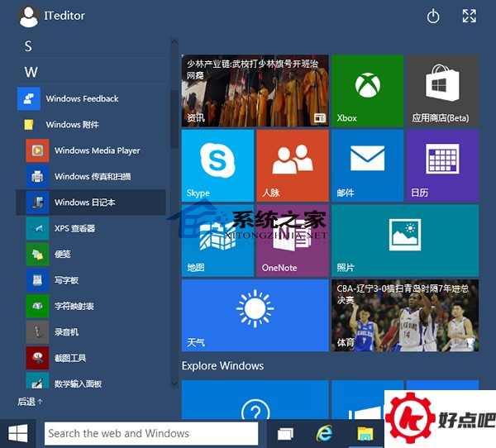Open Windows Feedback app icon
The width and height of the screenshot is (496, 448).
[29, 98]
